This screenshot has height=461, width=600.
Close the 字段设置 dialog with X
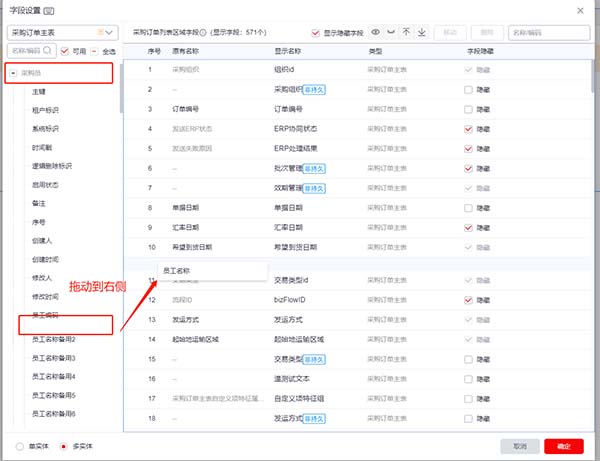pyautogui.click(x=583, y=9)
